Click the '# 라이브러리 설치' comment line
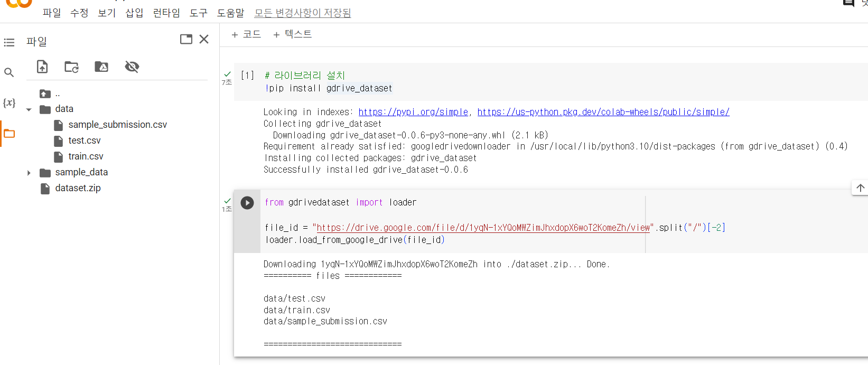 (x=305, y=76)
